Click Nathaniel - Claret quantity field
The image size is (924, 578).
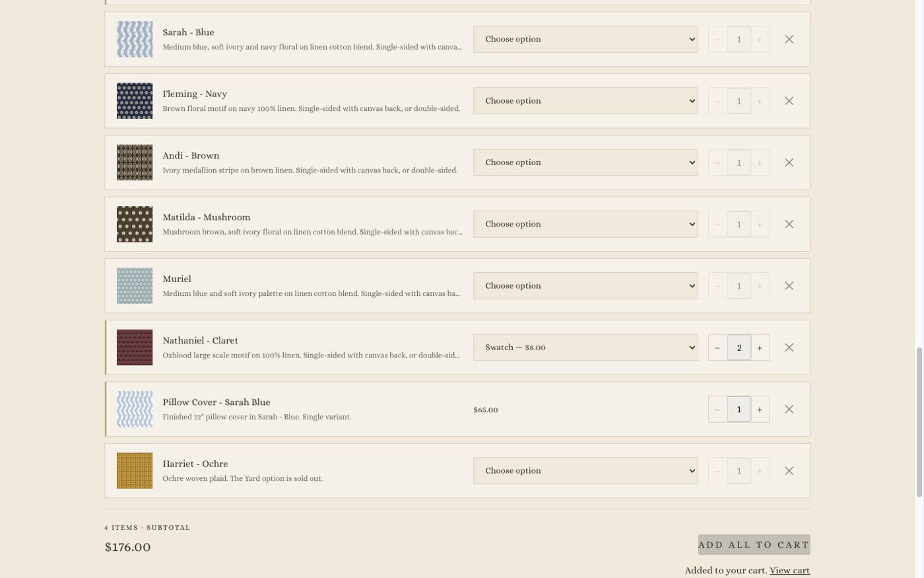tap(739, 347)
